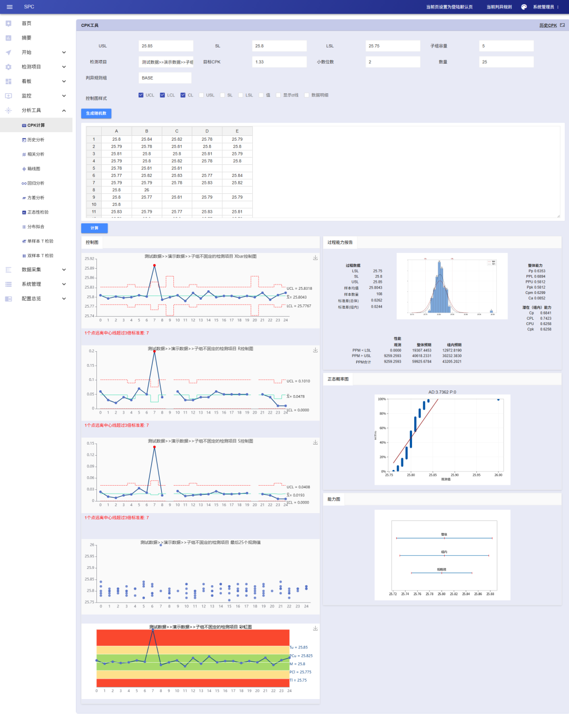569x728 pixels.
Task: Open 历史分析 in the sidebar
Action: (36, 140)
